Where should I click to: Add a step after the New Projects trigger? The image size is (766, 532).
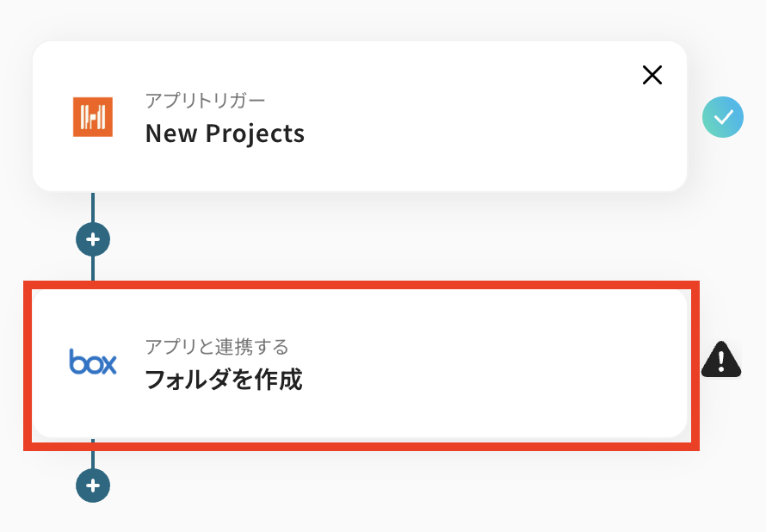(x=93, y=238)
